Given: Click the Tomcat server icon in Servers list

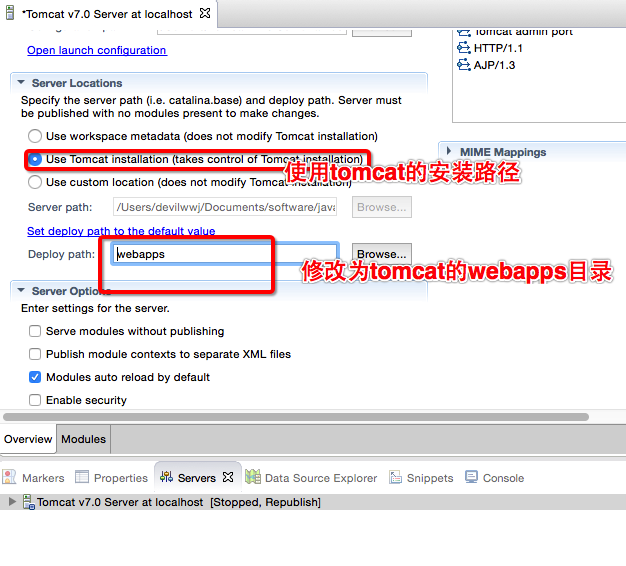Looking at the screenshot, I should pyautogui.click(x=29, y=502).
